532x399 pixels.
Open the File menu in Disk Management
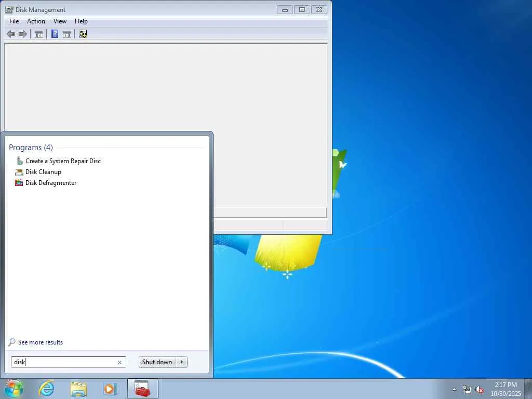[x=14, y=21]
